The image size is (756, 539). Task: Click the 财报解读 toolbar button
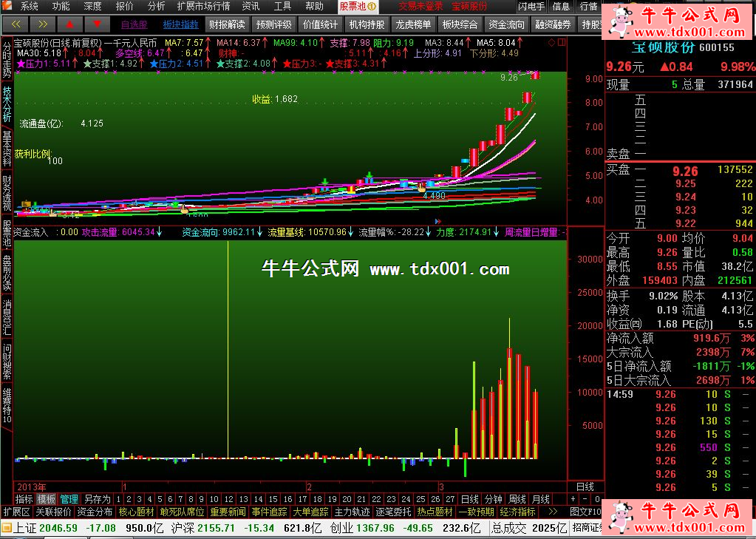pos(227,24)
